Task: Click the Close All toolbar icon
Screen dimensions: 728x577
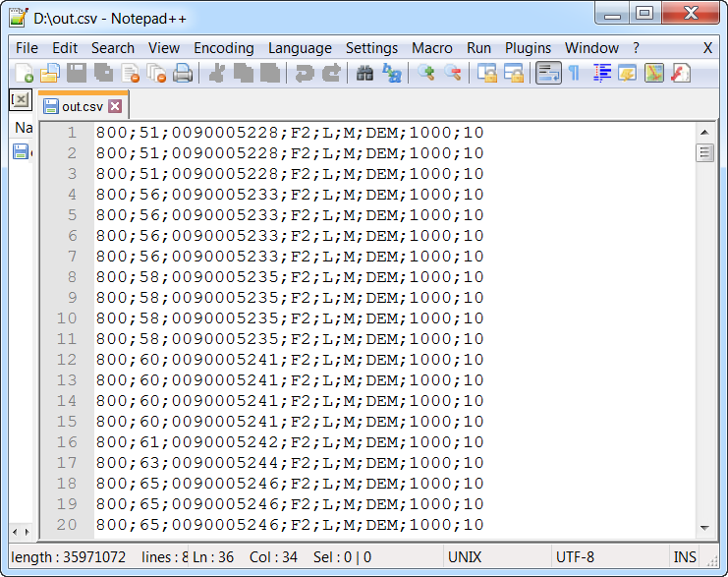Action: click(x=156, y=74)
